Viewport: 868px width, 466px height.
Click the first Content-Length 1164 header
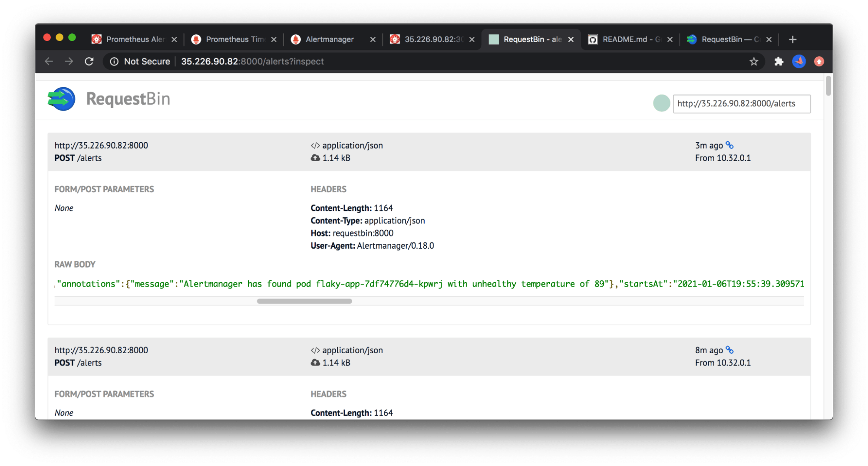pyautogui.click(x=352, y=208)
